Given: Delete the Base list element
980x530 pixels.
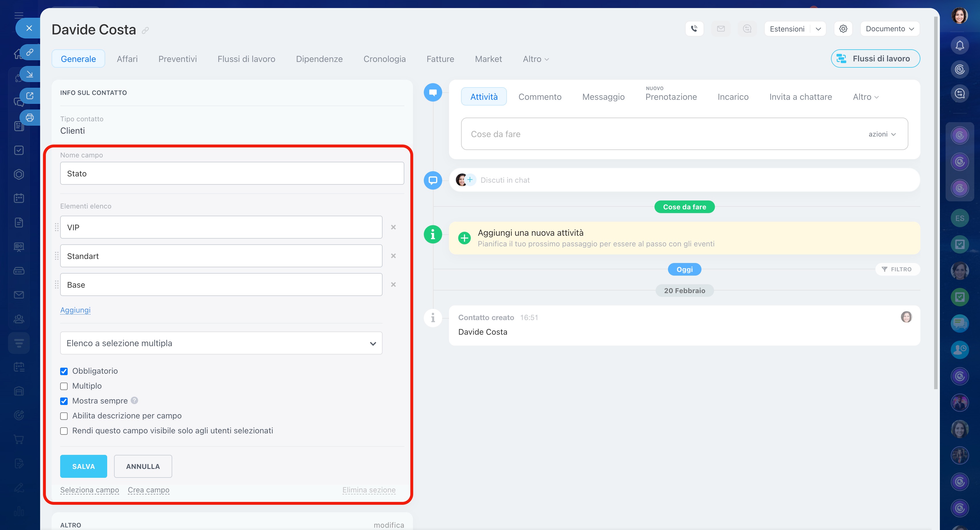Looking at the screenshot, I should 393,285.
